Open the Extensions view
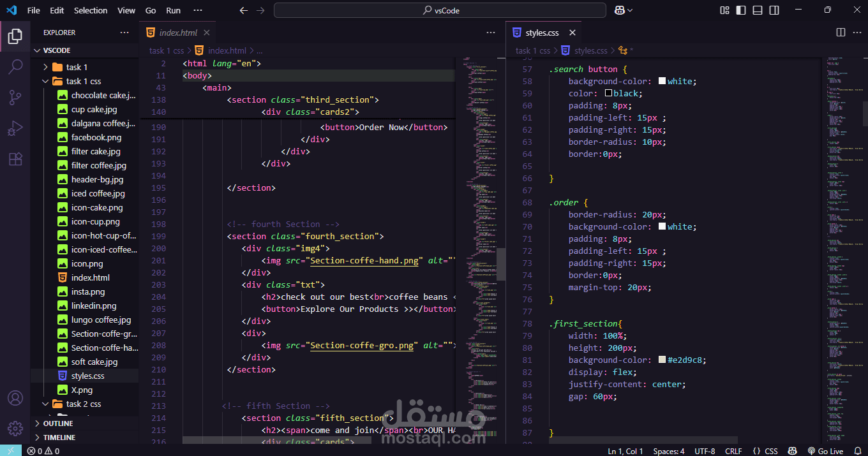 click(15, 159)
